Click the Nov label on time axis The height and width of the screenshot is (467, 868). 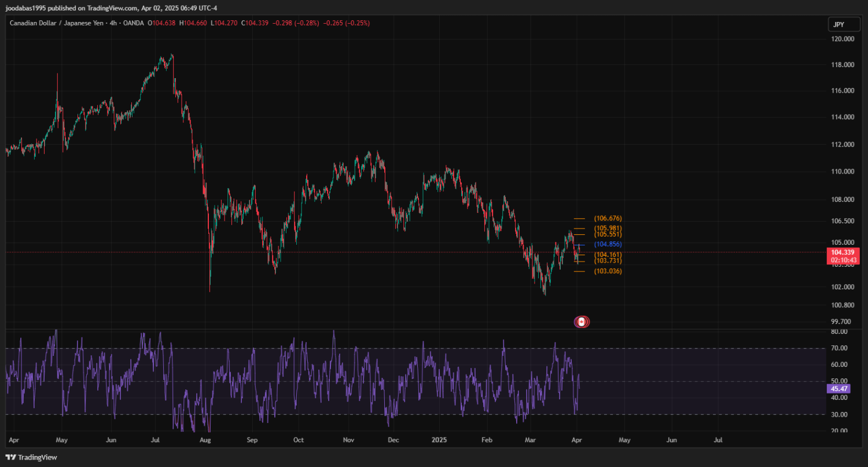(x=348, y=440)
